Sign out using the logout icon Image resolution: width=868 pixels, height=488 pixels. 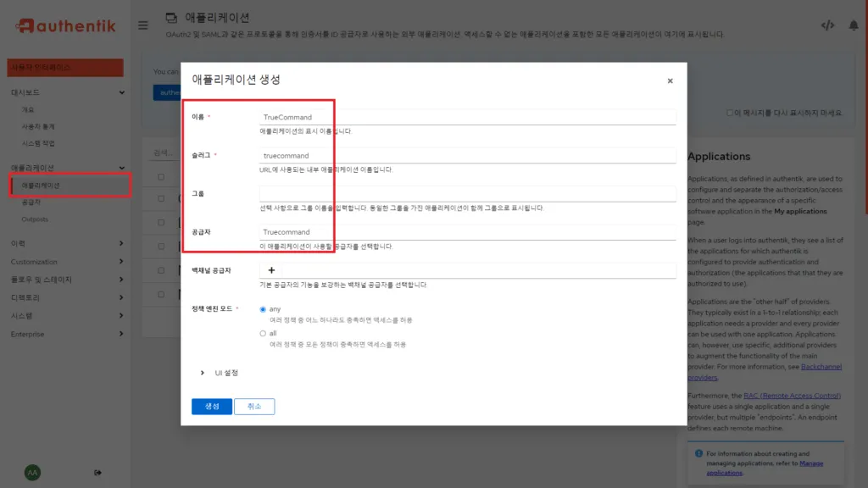97,472
